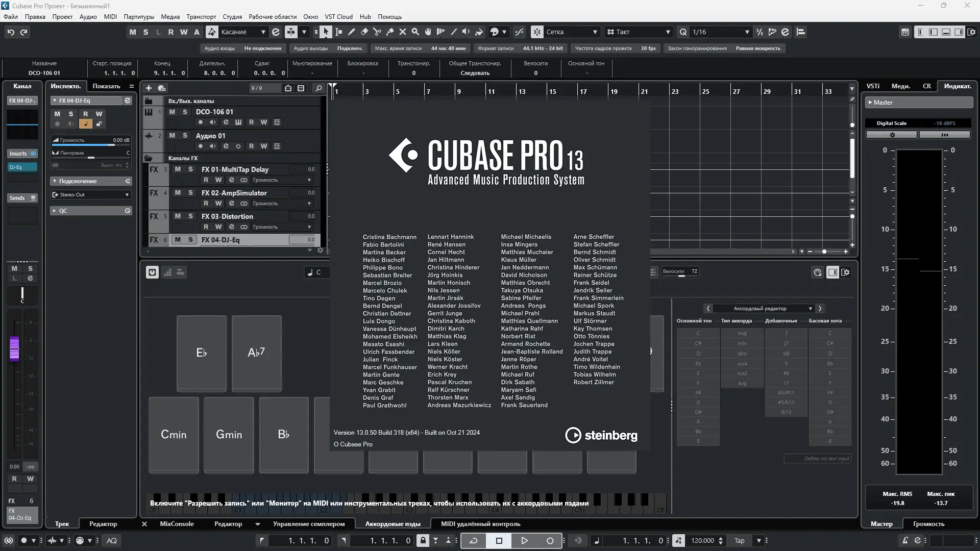Select the Glue tool
The image size is (980, 551).
(390, 32)
